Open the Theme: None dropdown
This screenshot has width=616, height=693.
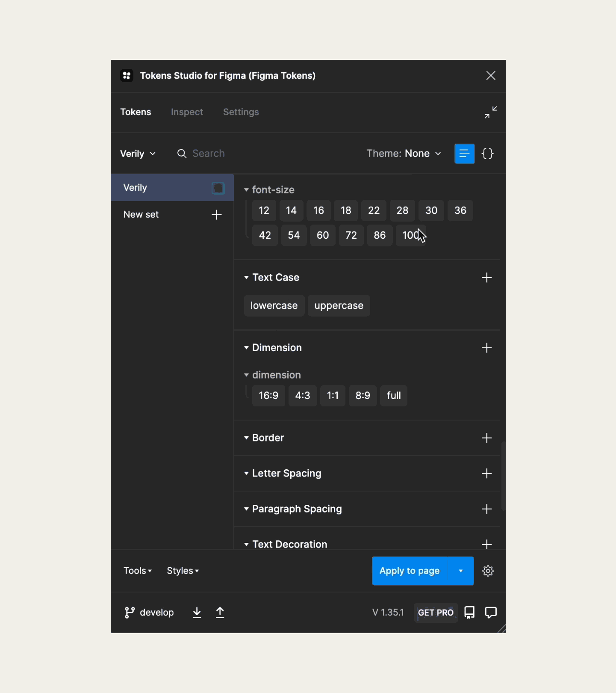point(404,154)
